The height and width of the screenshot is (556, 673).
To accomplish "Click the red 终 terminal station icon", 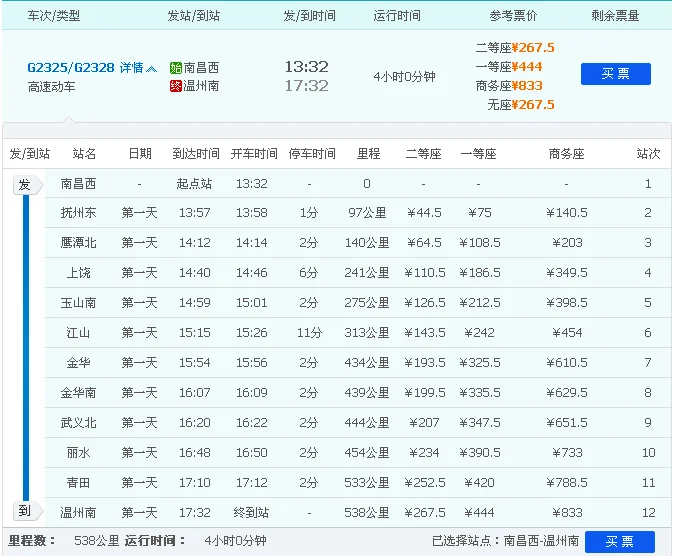I will [176, 86].
